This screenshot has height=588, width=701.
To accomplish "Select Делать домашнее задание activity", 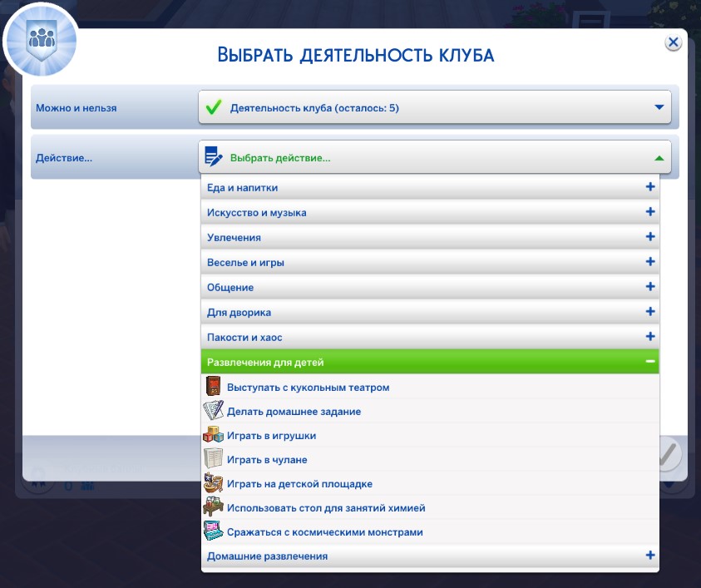I will 294,412.
